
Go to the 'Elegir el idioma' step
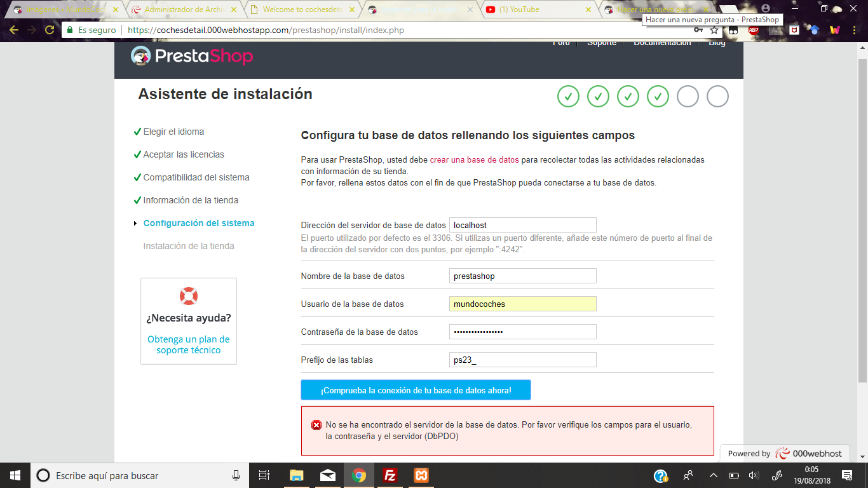(173, 132)
